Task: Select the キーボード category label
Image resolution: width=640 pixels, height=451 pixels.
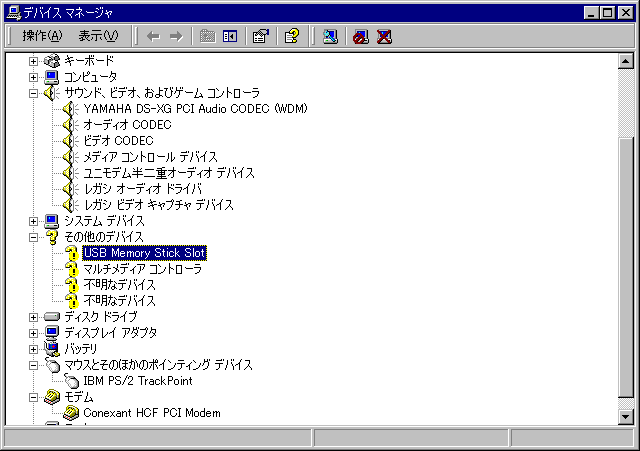Action: click(x=89, y=61)
